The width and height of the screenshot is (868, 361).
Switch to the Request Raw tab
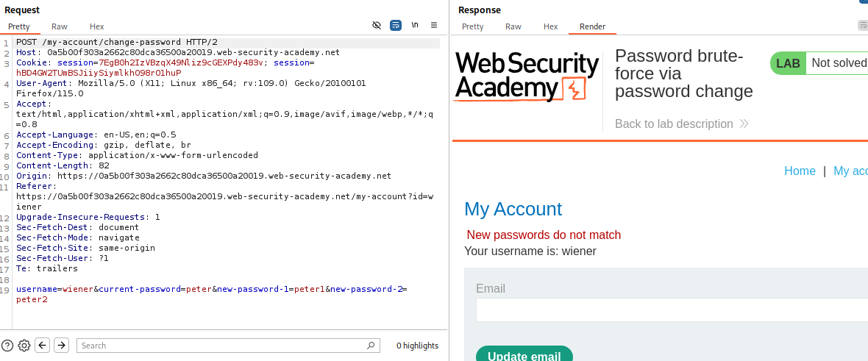[60, 26]
